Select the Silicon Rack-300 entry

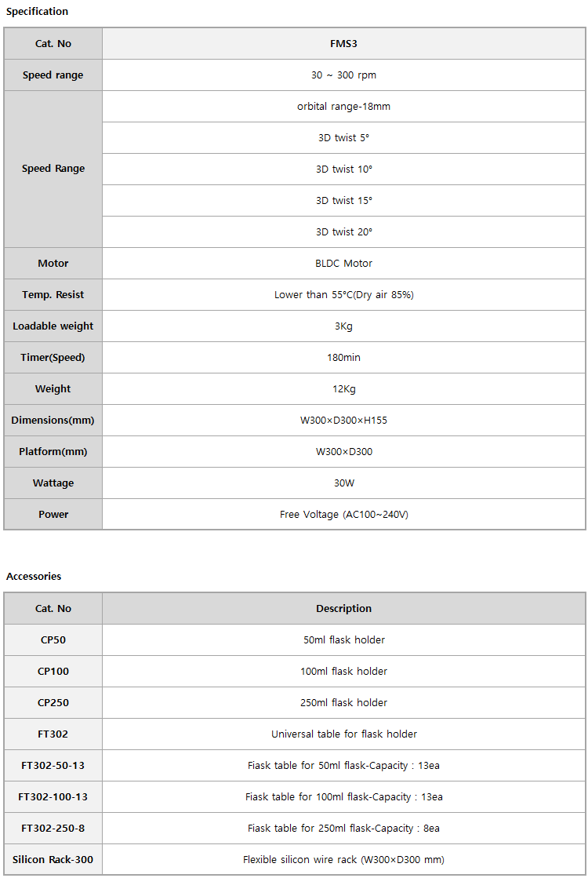coord(53,859)
